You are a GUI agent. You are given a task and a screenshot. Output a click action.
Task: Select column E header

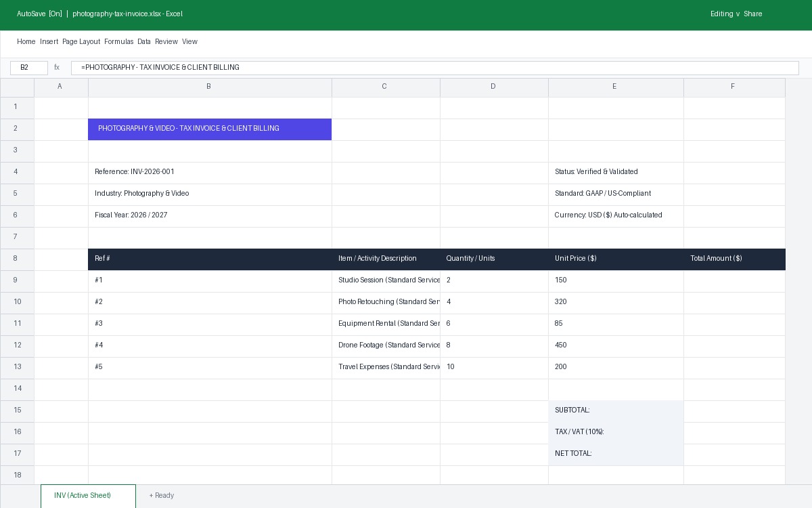[x=616, y=87]
